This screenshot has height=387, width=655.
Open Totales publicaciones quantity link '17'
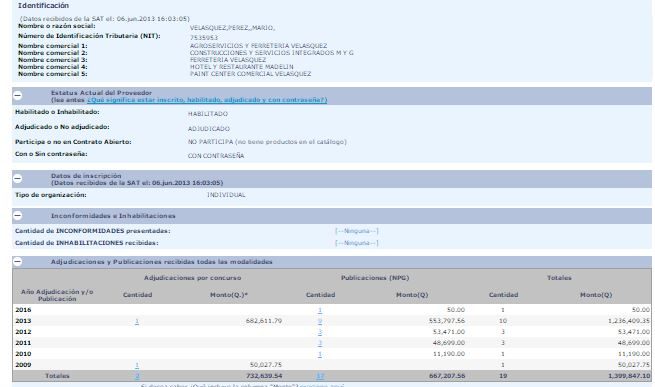click(320, 376)
